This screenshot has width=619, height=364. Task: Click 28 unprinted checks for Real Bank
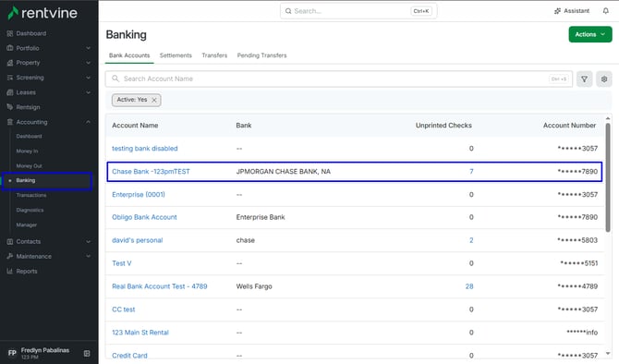coord(469,286)
